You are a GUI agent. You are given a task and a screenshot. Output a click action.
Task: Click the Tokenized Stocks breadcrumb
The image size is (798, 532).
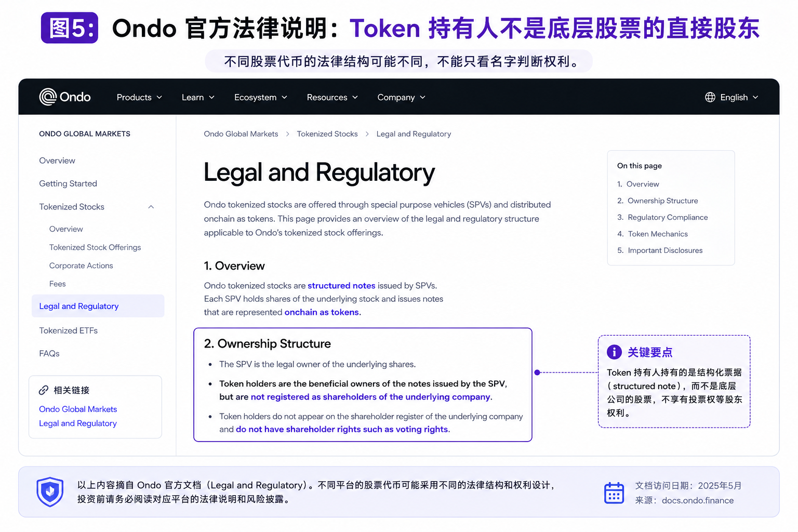click(x=327, y=134)
